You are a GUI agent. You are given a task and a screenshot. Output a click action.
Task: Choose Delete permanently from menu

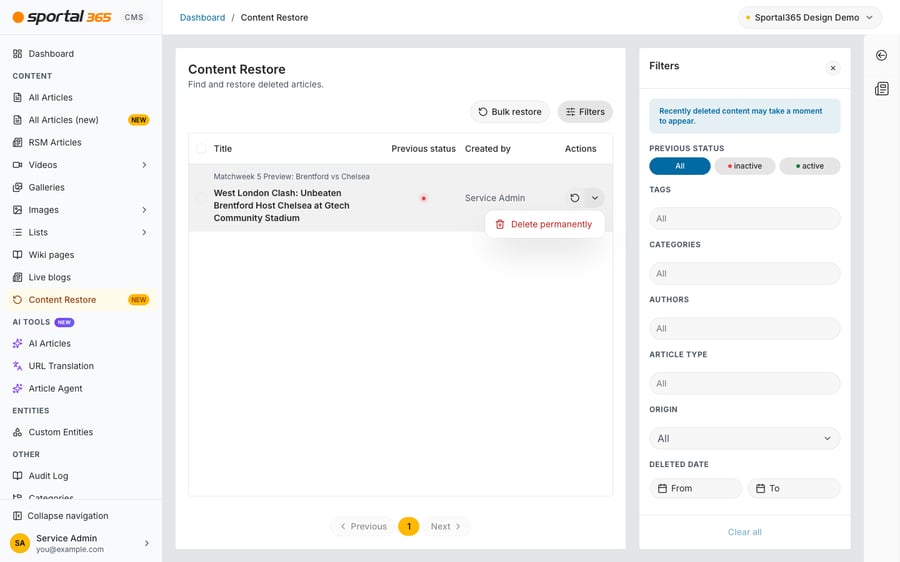[544, 224]
